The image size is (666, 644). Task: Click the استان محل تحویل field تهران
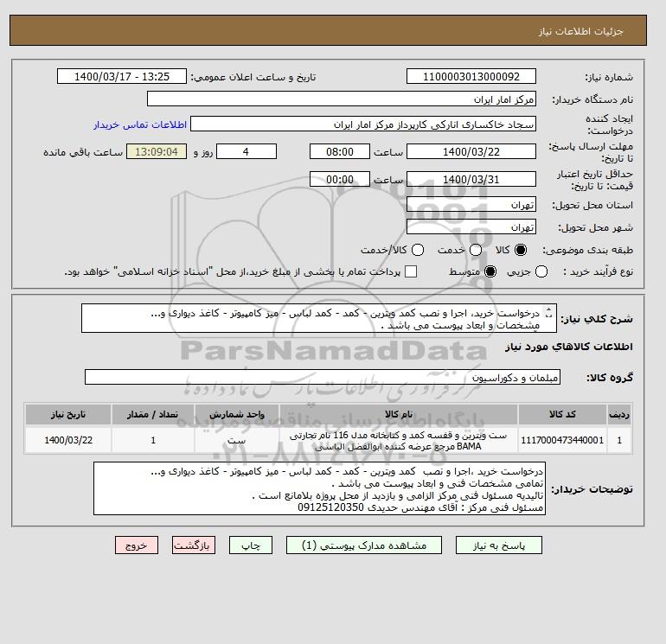[471, 205]
